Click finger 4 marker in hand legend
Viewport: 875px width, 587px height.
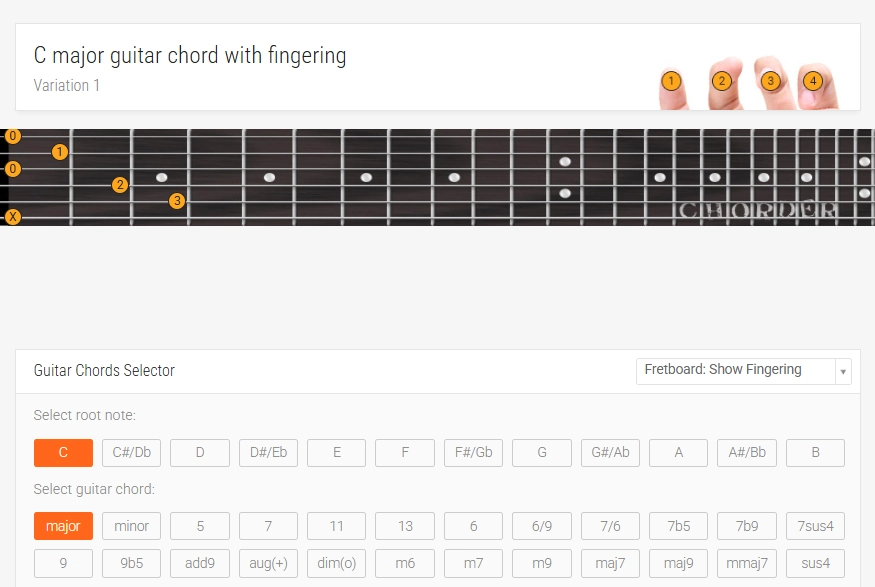[x=813, y=80]
